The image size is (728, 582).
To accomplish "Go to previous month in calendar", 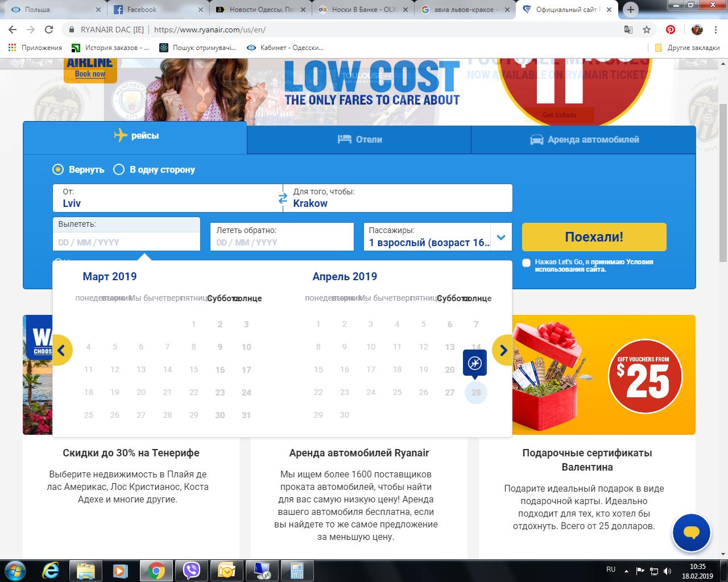I will click(x=61, y=350).
